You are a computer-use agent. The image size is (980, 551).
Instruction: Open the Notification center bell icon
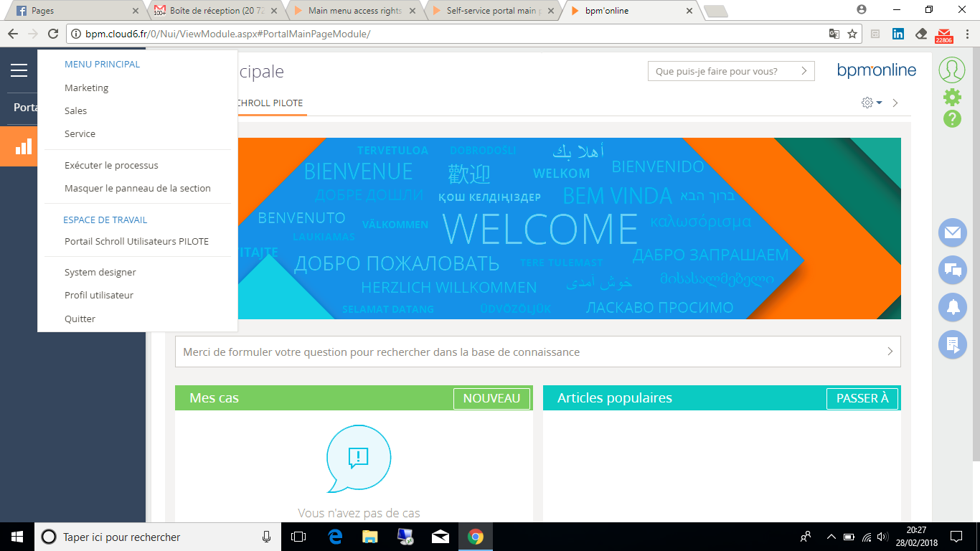click(x=953, y=307)
